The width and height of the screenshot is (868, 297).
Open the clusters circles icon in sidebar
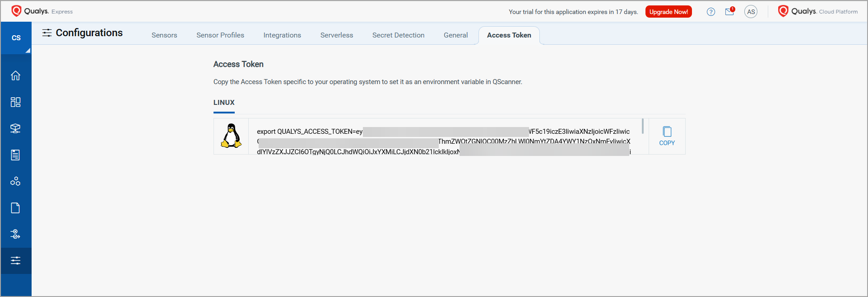(x=16, y=181)
